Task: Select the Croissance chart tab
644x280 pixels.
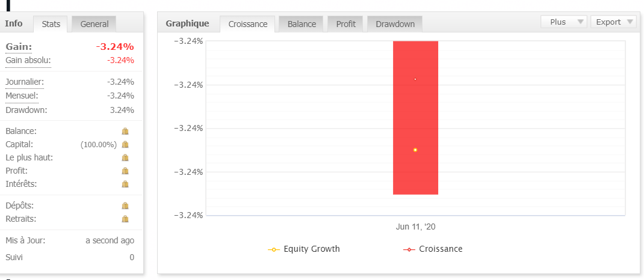Action: tap(248, 24)
